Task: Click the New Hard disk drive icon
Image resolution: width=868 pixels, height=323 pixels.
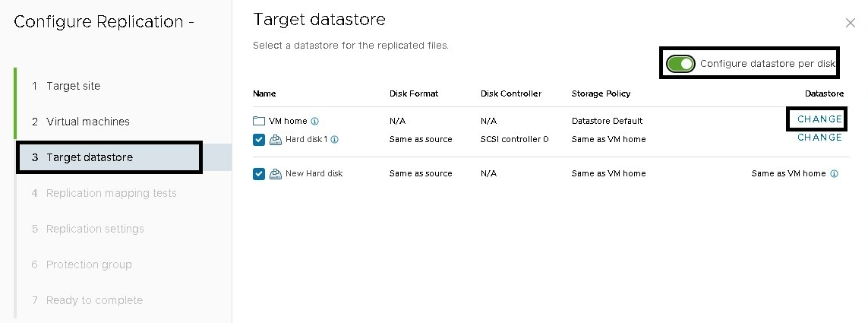Action: 276,174
